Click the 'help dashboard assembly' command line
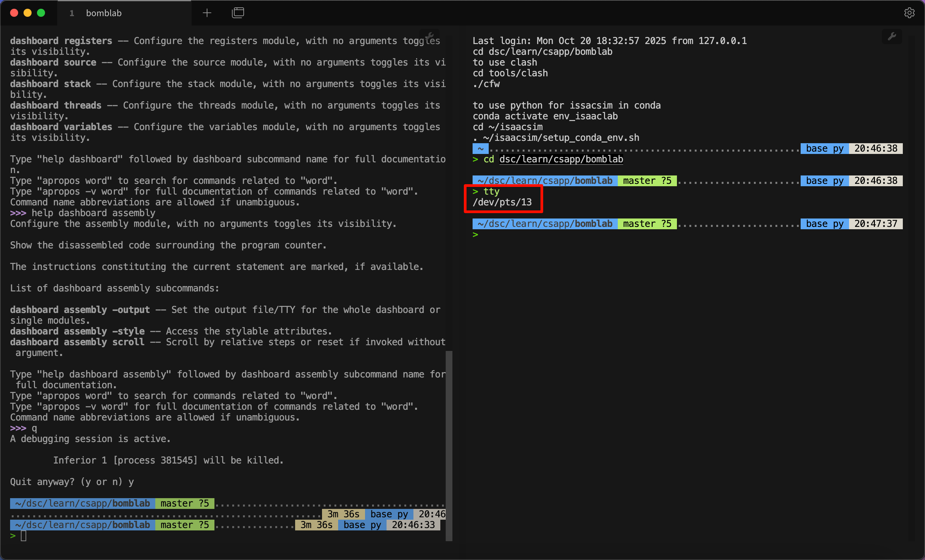925x560 pixels. (93, 213)
